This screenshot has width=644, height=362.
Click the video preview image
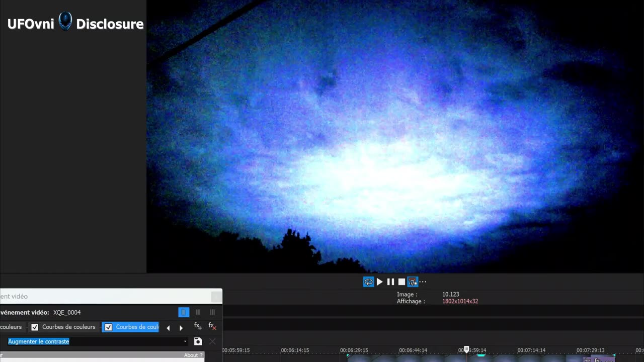[395, 136]
